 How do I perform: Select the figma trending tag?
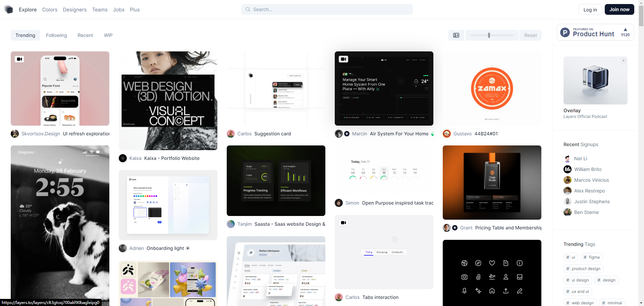pyautogui.click(x=592, y=257)
